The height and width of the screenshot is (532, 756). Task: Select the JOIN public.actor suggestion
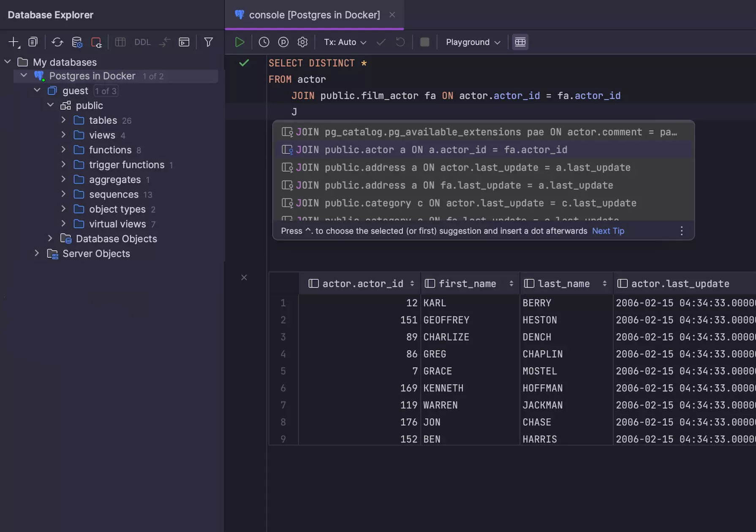pos(432,149)
